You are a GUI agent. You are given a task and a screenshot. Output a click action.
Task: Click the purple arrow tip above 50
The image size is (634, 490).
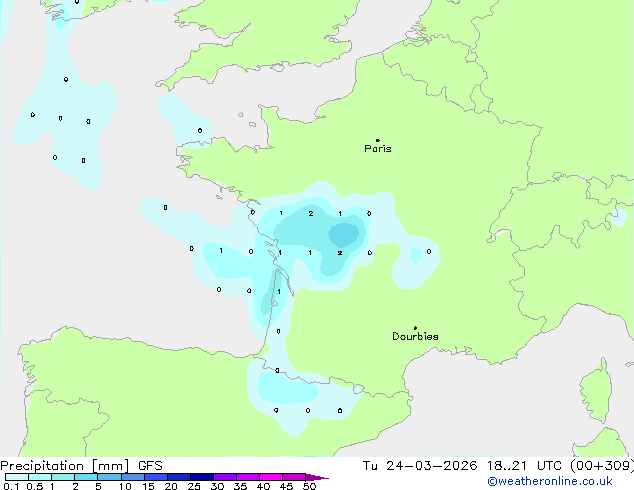[317, 477]
